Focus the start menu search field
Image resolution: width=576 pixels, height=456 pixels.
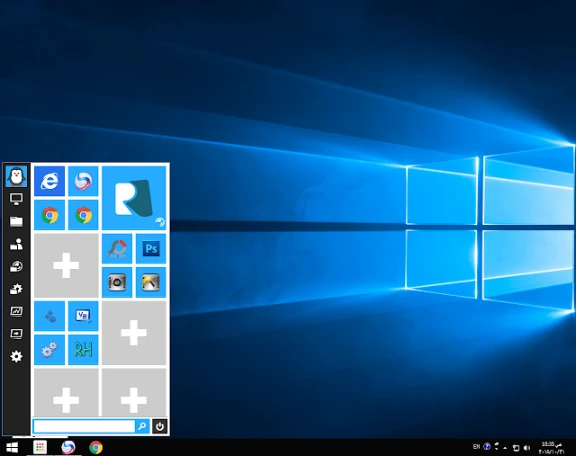click(84, 427)
